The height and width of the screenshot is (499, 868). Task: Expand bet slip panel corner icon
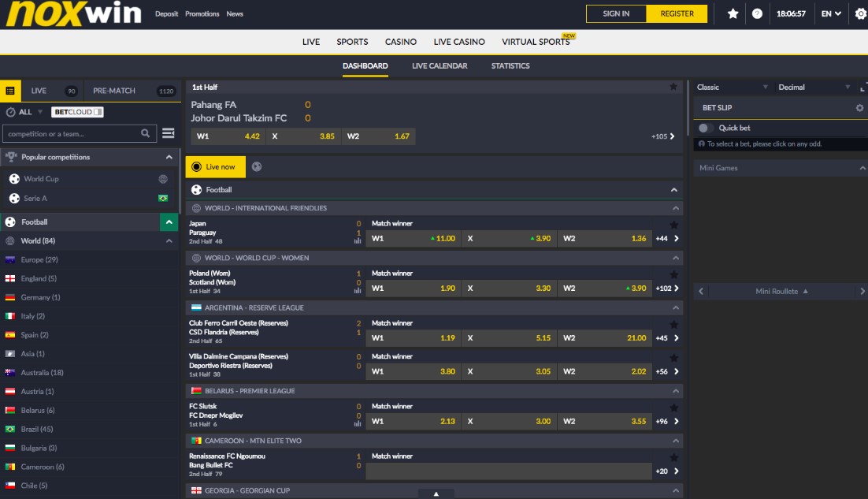[x=863, y=88]
